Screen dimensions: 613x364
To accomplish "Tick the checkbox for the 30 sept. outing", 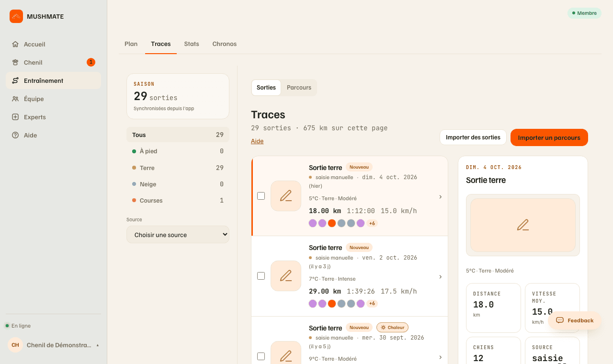I will point(261,356).
